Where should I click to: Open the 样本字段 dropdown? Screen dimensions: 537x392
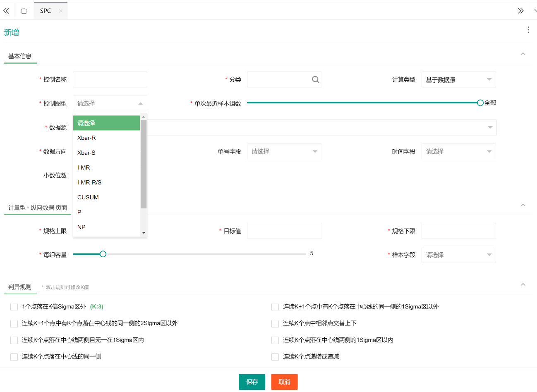(458, 255)
